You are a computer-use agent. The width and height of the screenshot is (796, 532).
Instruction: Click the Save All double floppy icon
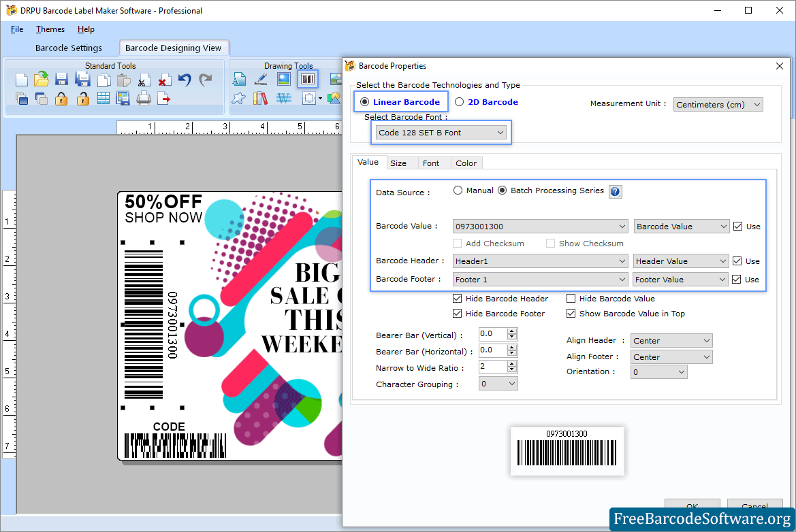(82, 80)
